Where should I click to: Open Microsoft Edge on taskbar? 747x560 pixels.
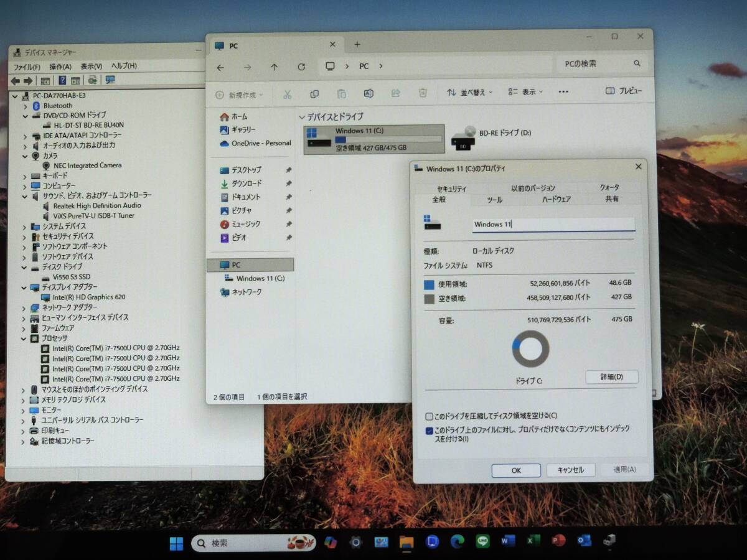coord(458,541)
